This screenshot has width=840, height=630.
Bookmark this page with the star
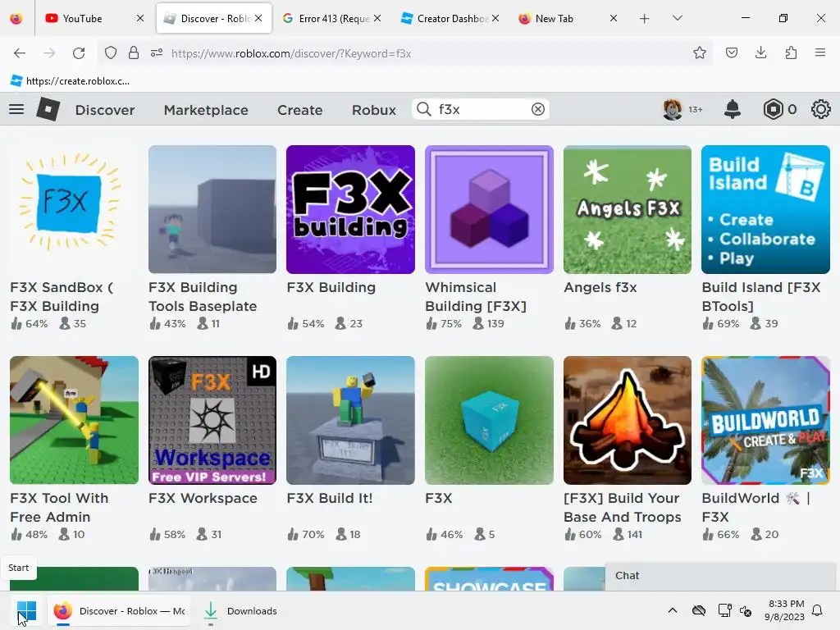click(x=699, y=52)
